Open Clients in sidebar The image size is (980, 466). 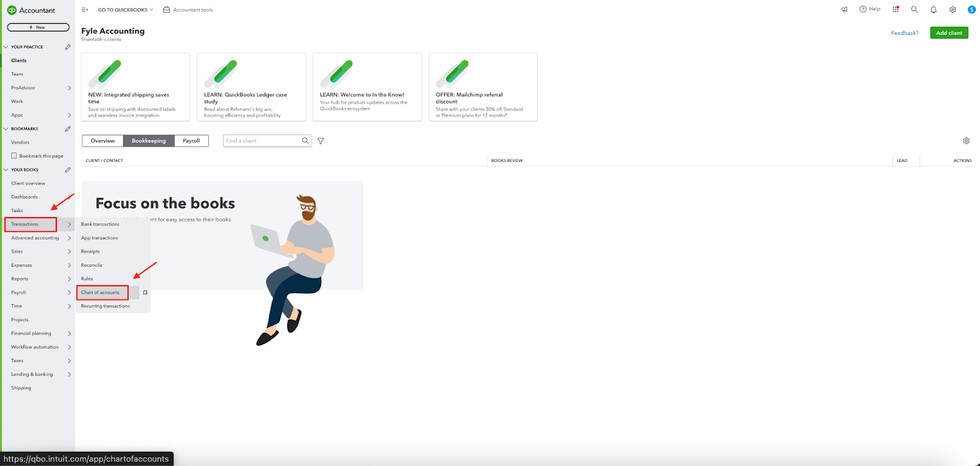pos(19,61)
